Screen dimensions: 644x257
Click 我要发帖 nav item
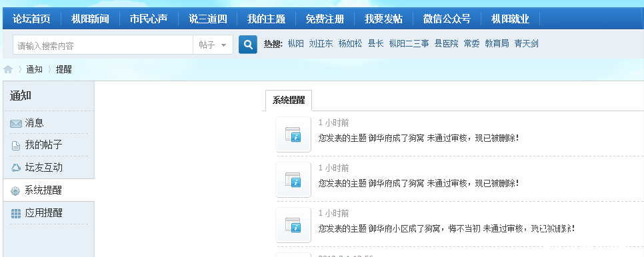click(x=383, y=19)
